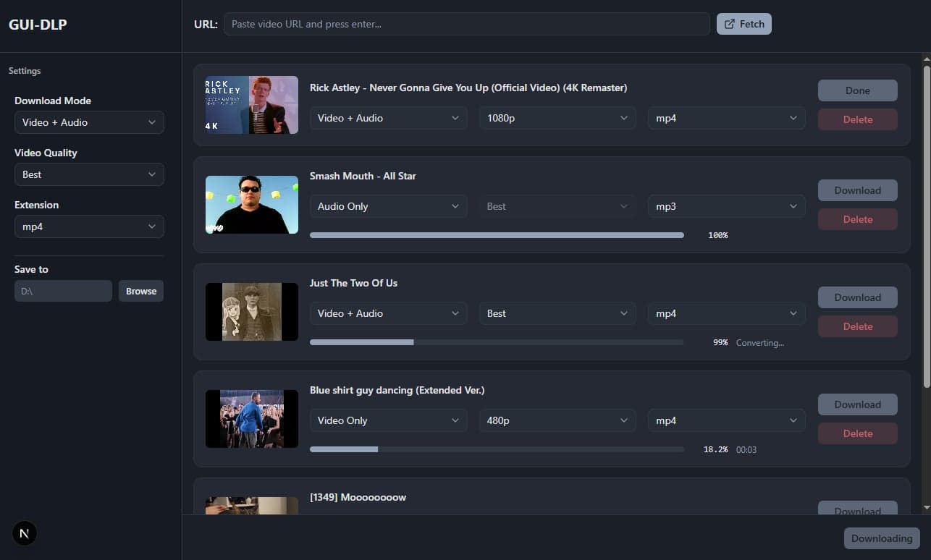931x560 pixels.
Task: Open the Video Quality dropdown in Settings
Action: coord(89,174)
